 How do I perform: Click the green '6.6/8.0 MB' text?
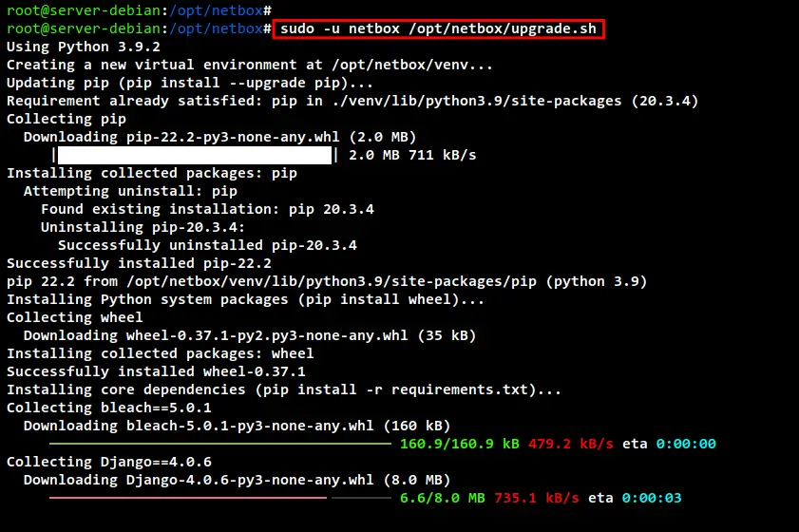click(x=443, y=498)
